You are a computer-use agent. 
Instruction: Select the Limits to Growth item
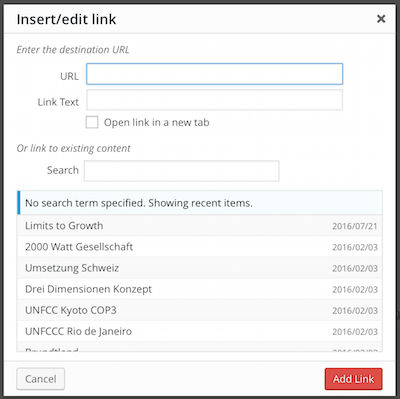tap(200, 226)
